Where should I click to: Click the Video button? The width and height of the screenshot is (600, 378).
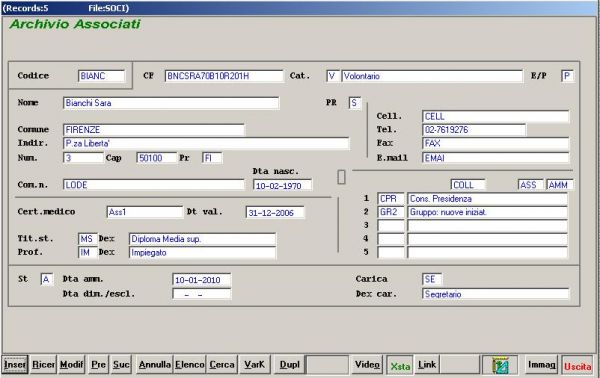pos(367,365)
